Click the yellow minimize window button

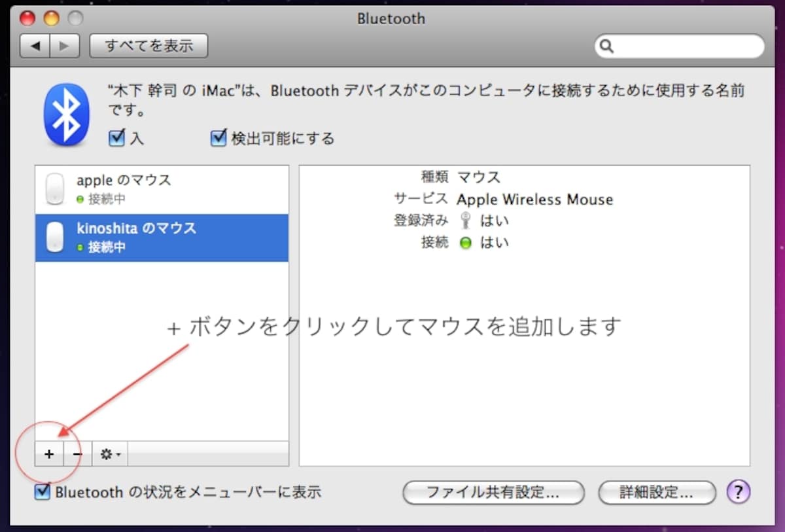51,18
